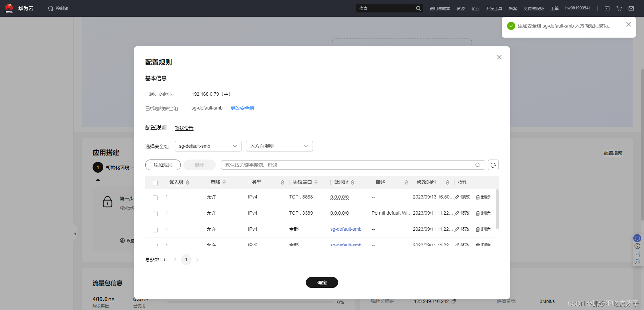Click the 确定 confirm button
Screen dimensions: 644x310
tap(322, 282)
